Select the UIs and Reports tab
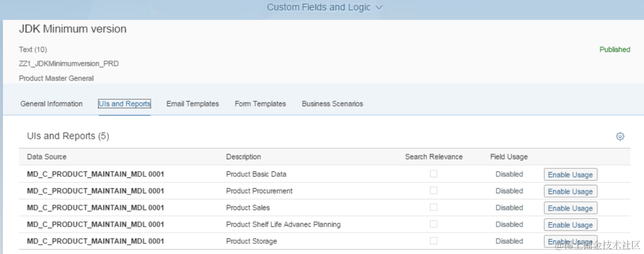 [124, 104]
